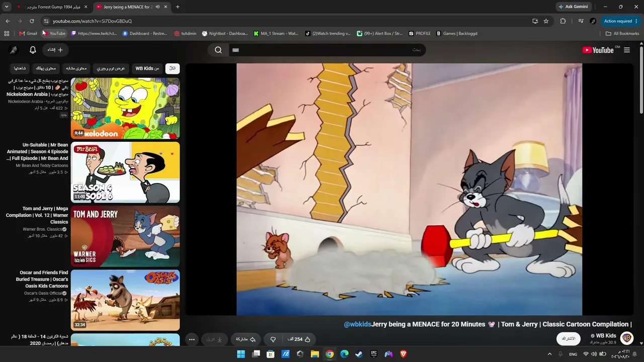Screen dimensions: 644x362
Task: Open Oscar's Oasis buried treasure thumbnail
Action: (125, 300)
